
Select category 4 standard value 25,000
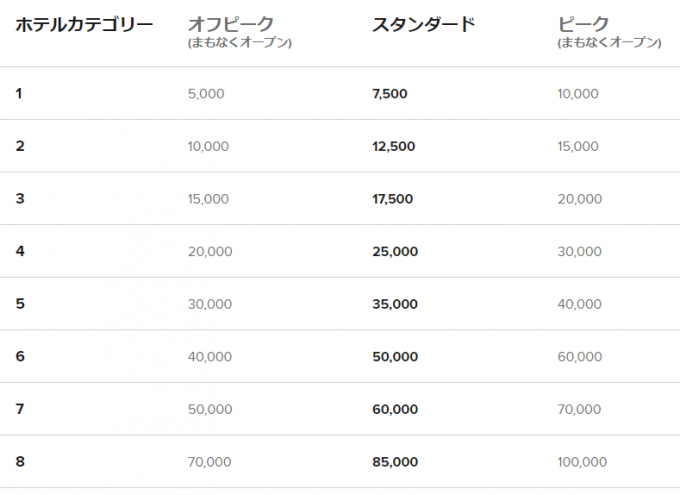[x=395, y=252]
